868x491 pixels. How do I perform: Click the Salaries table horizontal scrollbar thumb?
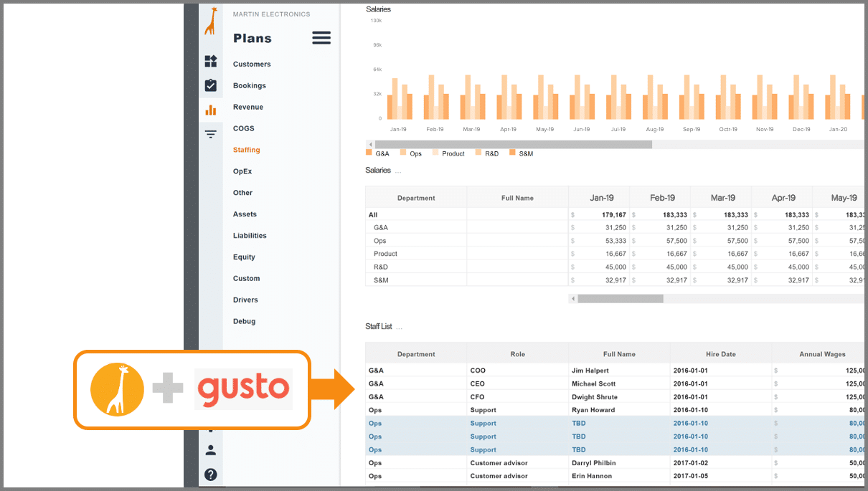pos(621,298)
